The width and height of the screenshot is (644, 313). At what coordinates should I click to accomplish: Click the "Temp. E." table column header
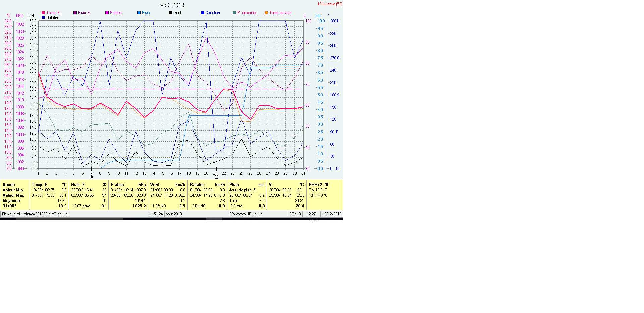40,185
